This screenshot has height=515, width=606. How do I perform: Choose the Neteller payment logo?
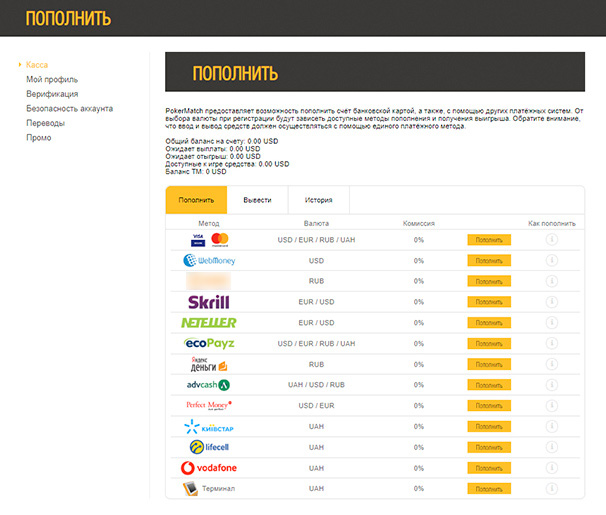[x=209, y=323]
